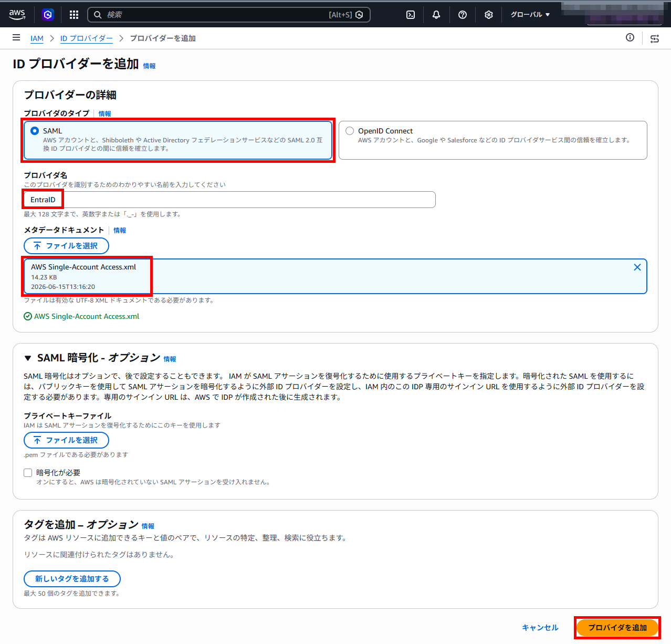Click ファイルを選択 for metadata document
This screenshot has width=671, height=644.
click(x=66, y=246)
